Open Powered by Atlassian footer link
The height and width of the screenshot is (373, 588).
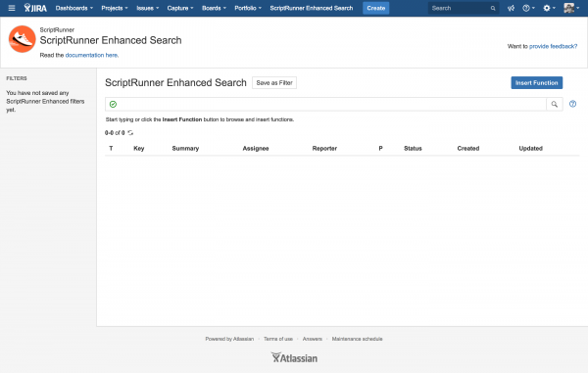229,339
